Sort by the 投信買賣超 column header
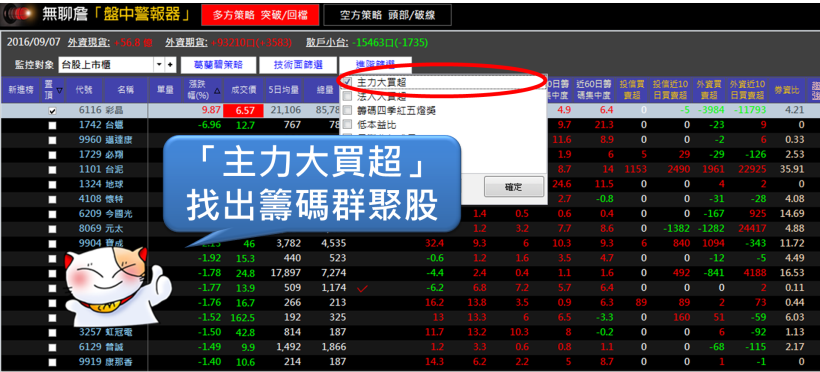 632,90
